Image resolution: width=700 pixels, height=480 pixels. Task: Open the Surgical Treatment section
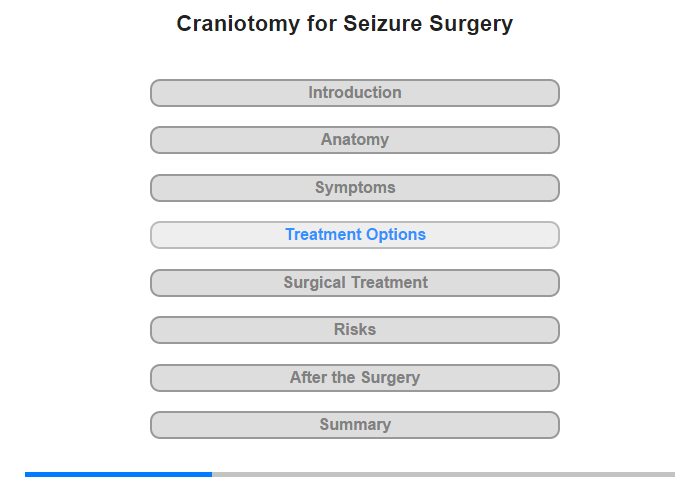pyautogui.click(x=354, y=283)
